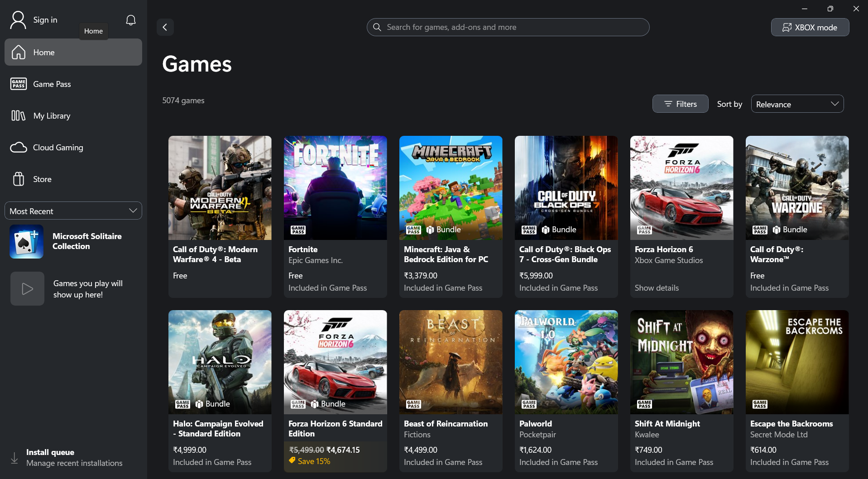Click Game Pass badge on Beast of Reincarnation
This screenshot has height=479, width=868.
click(x=413, y=404)
